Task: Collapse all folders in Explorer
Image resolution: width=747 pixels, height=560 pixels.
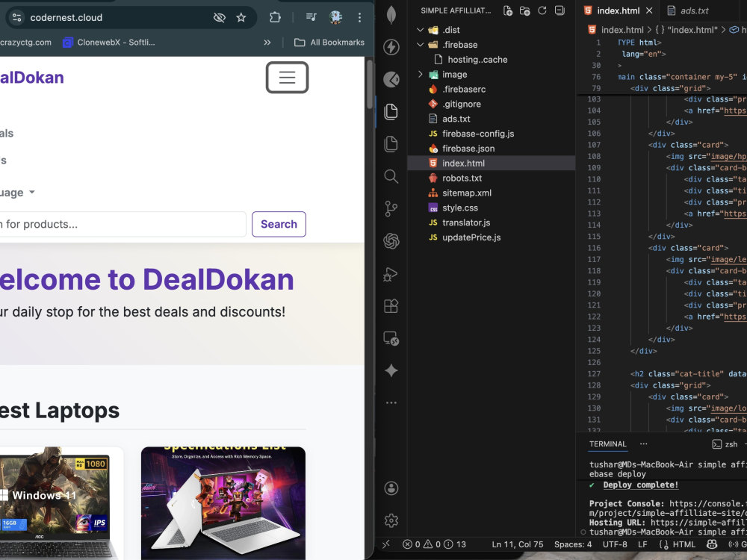Action: click(x=560, y=10)
